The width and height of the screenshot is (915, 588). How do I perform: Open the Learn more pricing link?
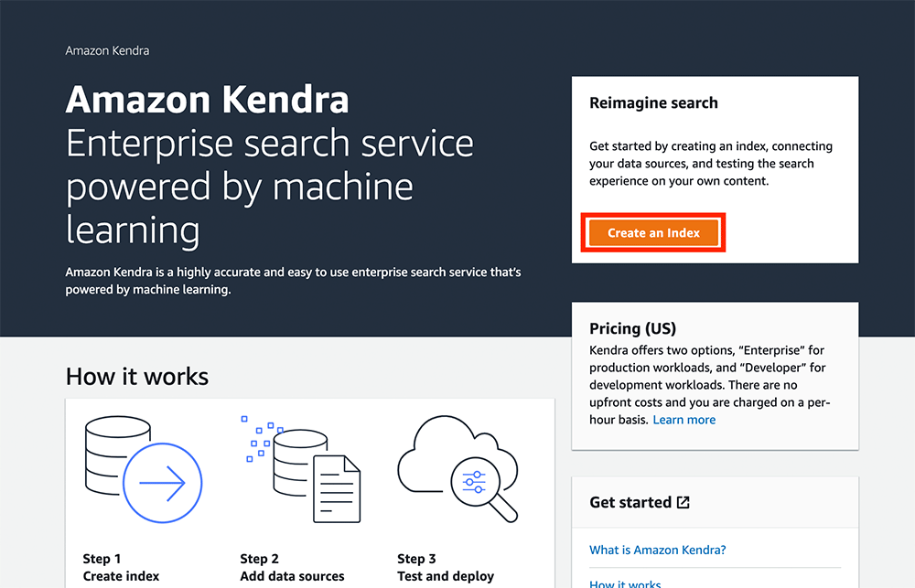684,419
